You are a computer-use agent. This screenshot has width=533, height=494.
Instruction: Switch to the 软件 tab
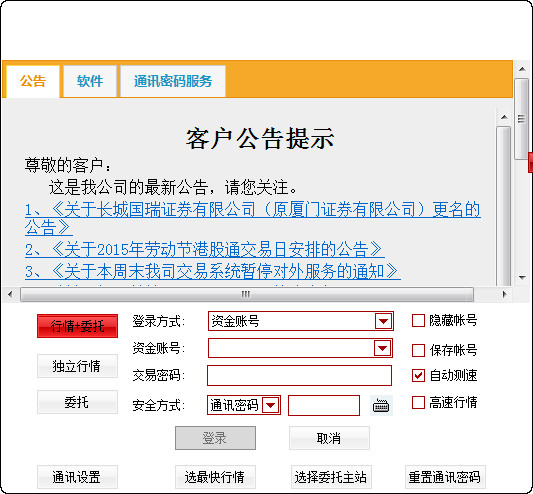click(90, 81)
